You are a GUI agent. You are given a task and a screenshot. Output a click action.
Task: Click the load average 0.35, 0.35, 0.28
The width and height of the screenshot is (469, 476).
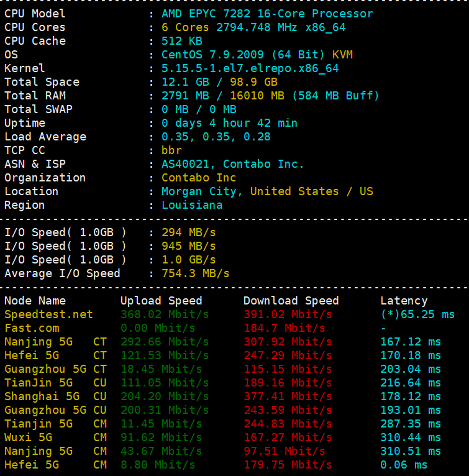[216, 137]
